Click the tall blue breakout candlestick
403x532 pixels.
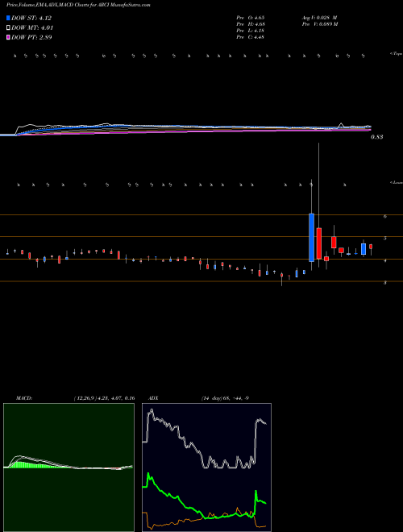311,238
